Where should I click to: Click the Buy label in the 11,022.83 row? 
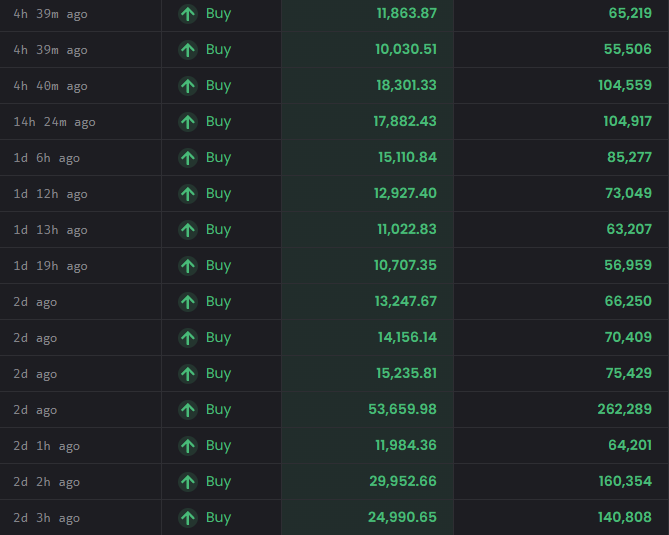click(x=218, y=230)
